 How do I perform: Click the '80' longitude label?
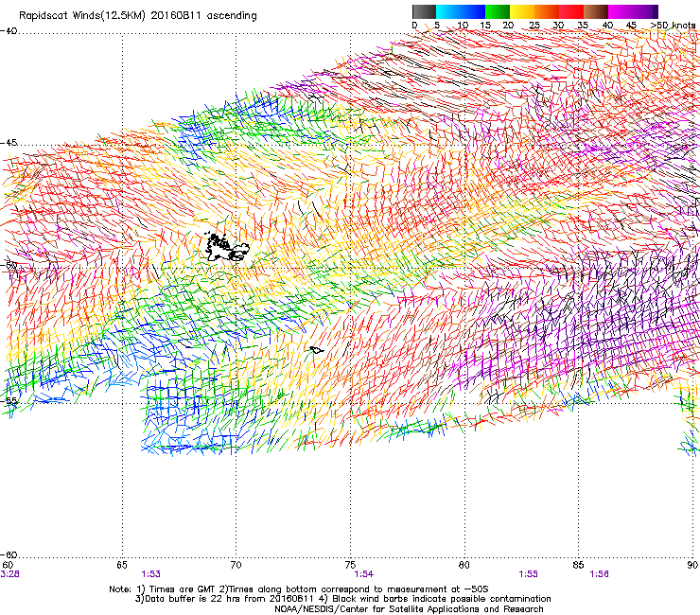coord(464,565)
